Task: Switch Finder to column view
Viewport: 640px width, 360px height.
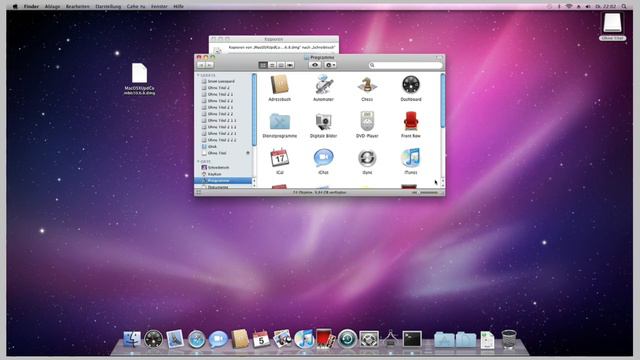Action: [281, 65]
